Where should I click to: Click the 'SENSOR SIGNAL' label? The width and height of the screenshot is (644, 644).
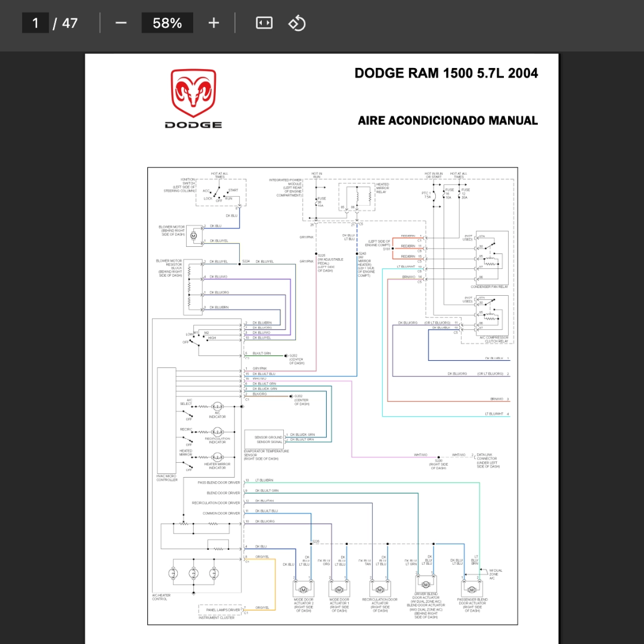click(270, 442)
